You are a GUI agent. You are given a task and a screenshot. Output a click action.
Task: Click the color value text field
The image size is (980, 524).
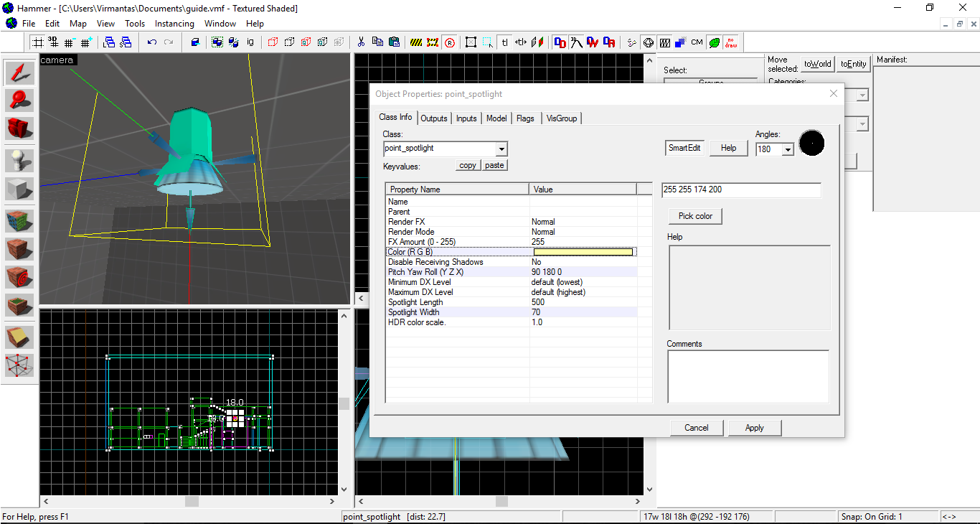[x=740, y=190]
